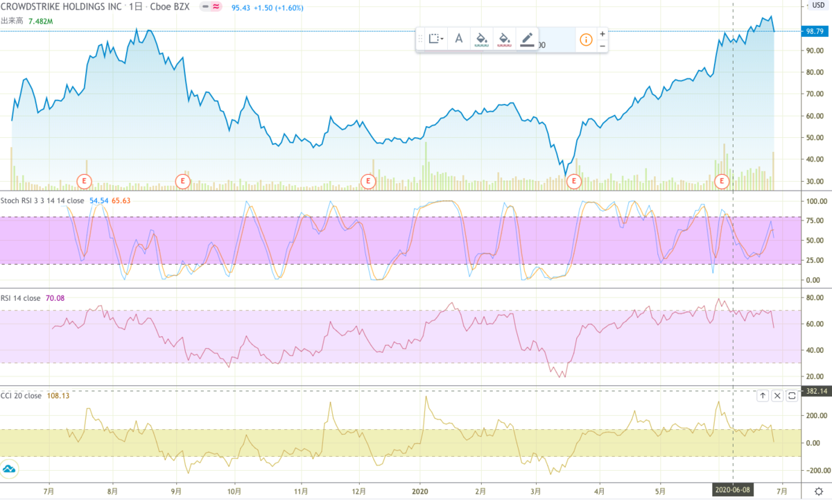Click the 98.79 current price label
832x504 pixels.
point(814,31)
